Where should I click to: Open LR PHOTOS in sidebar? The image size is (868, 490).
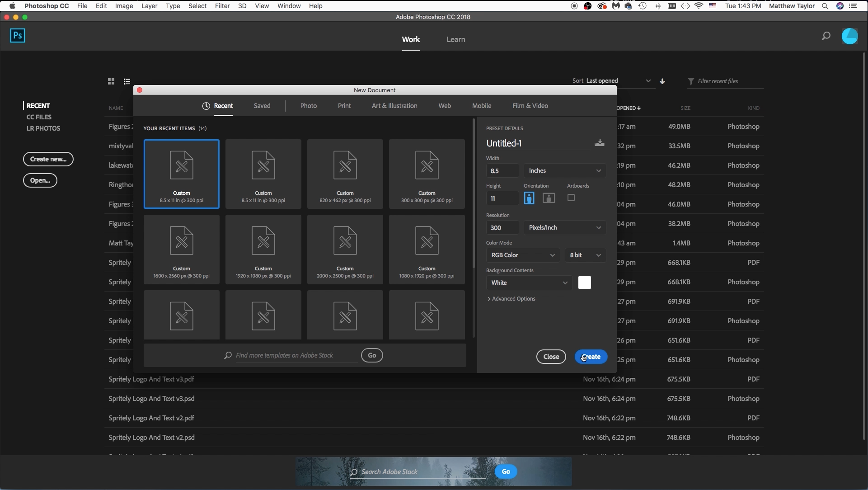(43, 128)
